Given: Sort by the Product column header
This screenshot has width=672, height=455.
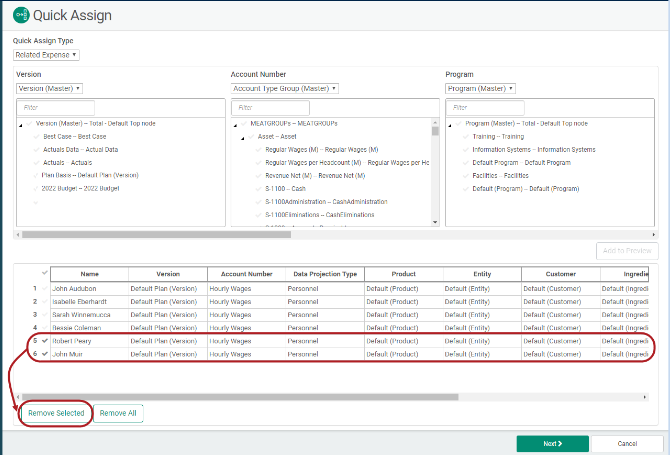Looking at the screenshot, I should [404, 274].
